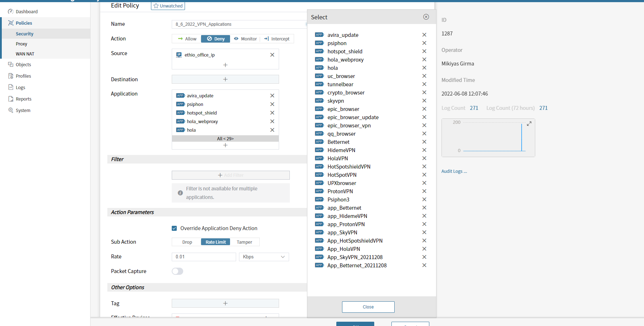Open the Kbps rate unit dropdown

click(x=264, y=257)
